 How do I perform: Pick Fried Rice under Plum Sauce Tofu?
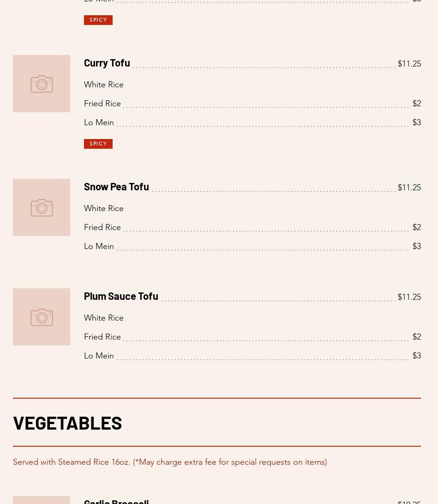(x=102, y=337)
